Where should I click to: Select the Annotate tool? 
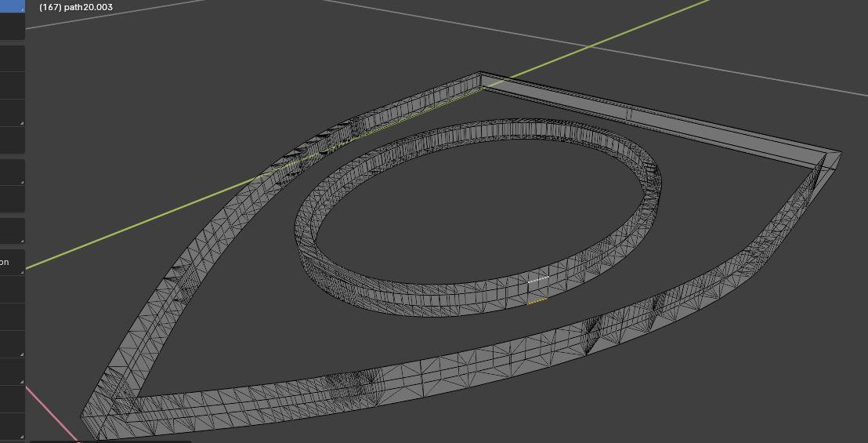(12, 172)
